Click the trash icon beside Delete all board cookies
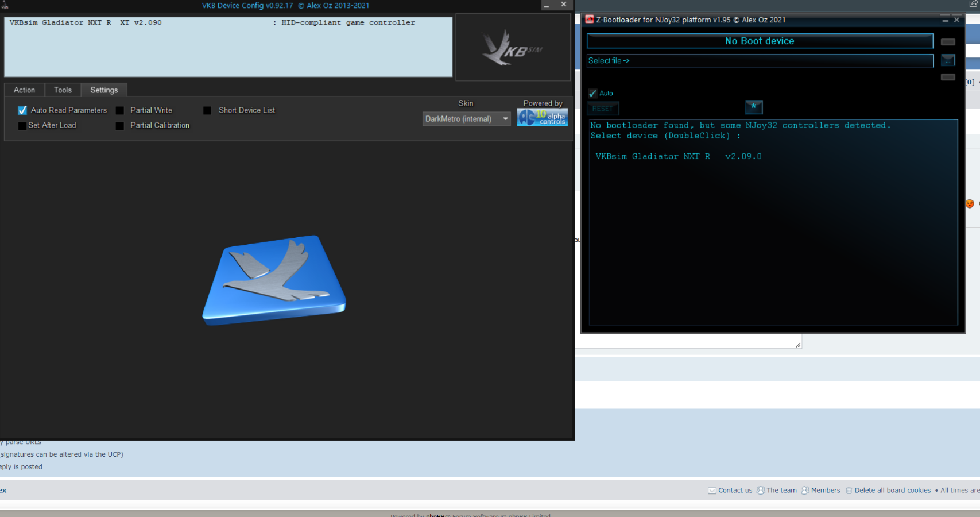Screen dimensions: 980x517 [x=849, y=491]
